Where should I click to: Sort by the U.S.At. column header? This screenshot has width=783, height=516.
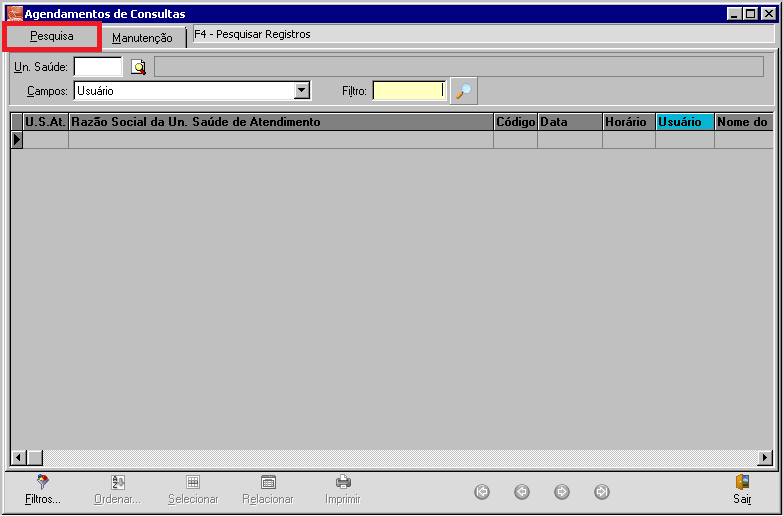coord(45,122)
